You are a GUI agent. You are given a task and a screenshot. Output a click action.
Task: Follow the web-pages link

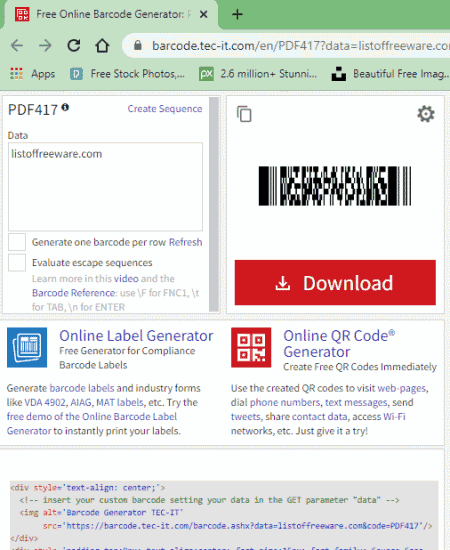click(x=402, y=388)
